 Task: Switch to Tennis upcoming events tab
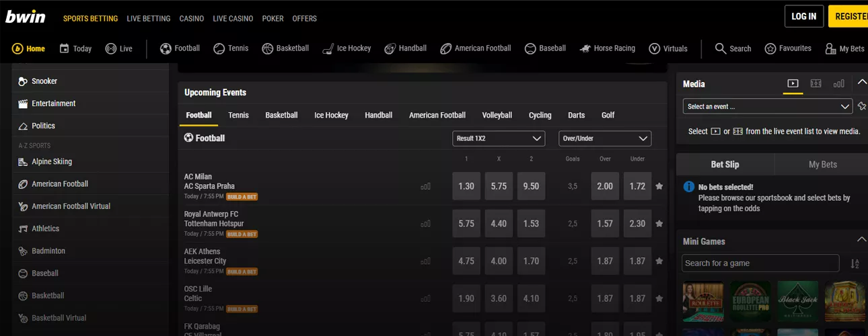pyautogui.click(x=238, y=115)
